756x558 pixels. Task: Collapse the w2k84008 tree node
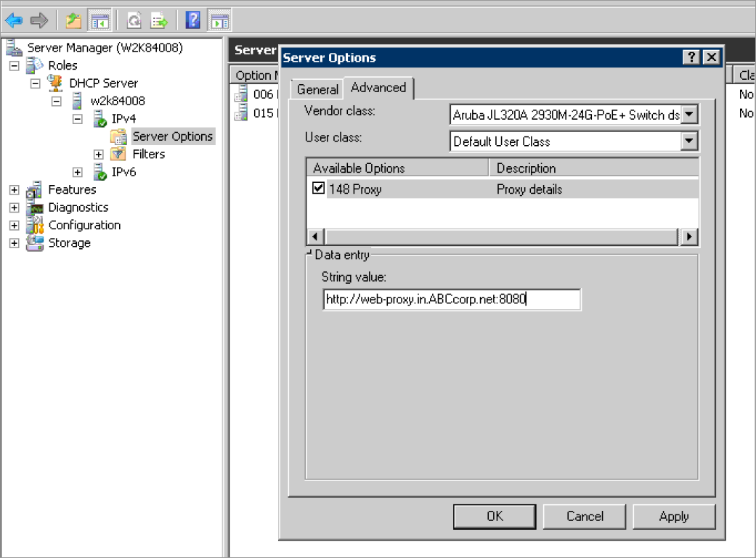coord(57,101)
